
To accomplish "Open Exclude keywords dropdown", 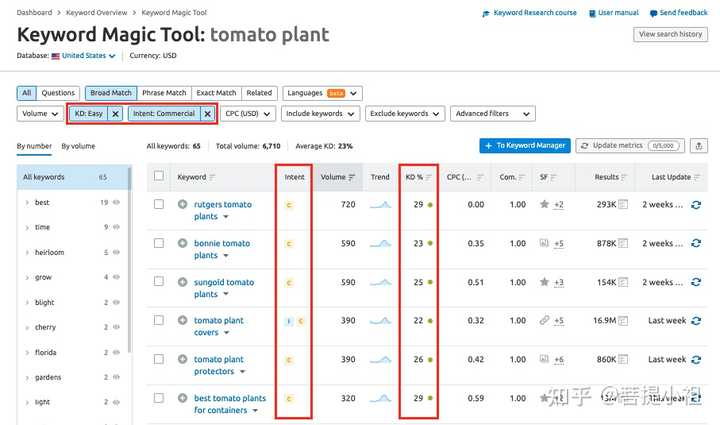I will click(405, 114).
